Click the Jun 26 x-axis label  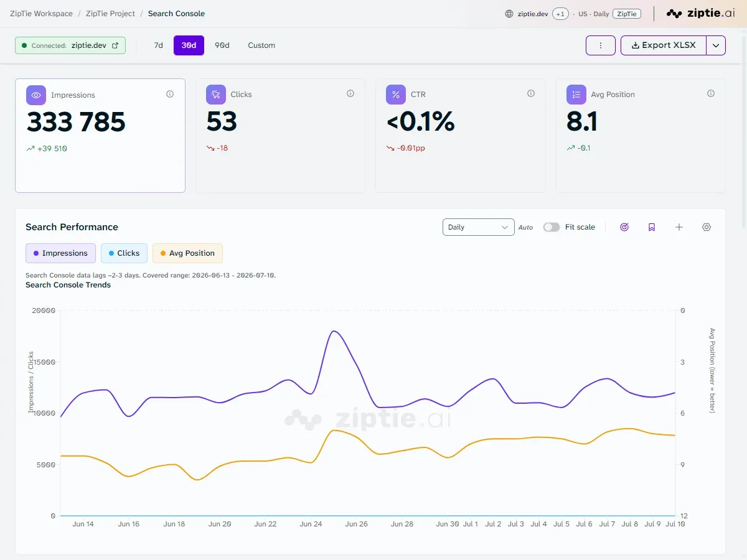coord(356,524)
